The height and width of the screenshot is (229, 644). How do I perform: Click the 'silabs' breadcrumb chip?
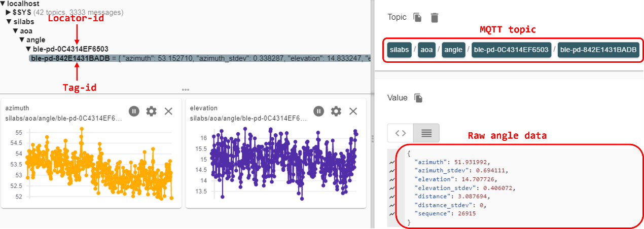tap(400, 50)
